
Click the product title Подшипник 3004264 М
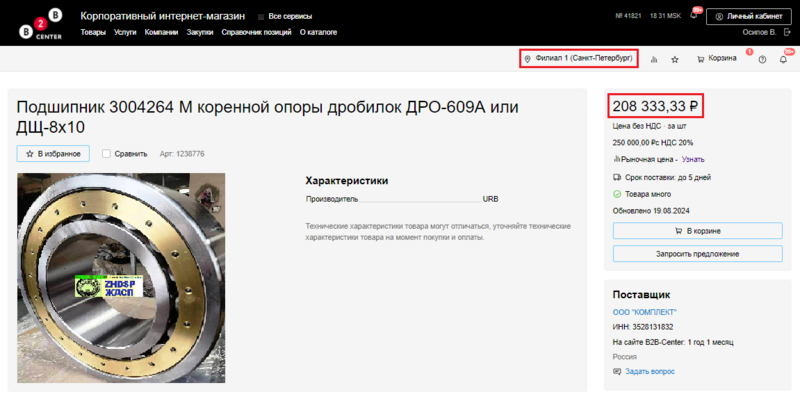(267, 117)
